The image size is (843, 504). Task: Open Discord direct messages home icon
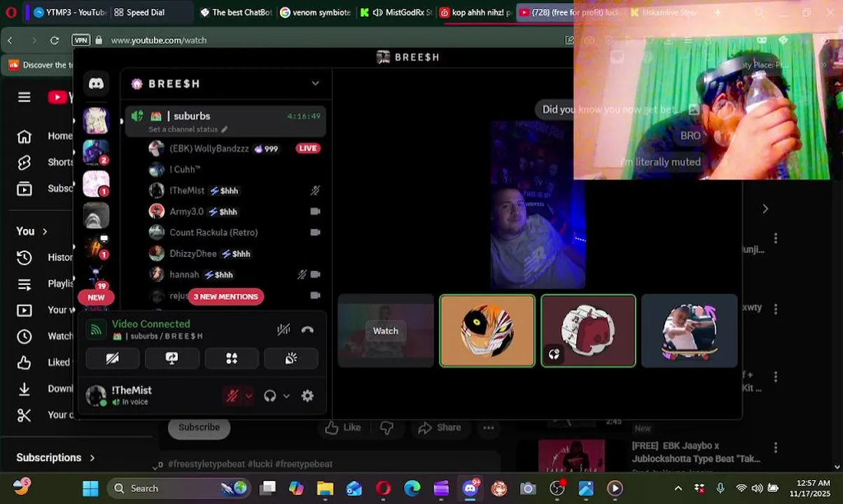[x=96, y=83]
